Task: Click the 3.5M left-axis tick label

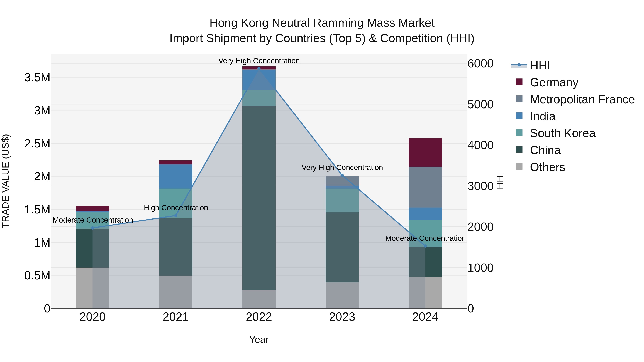Action: point(37,77)
